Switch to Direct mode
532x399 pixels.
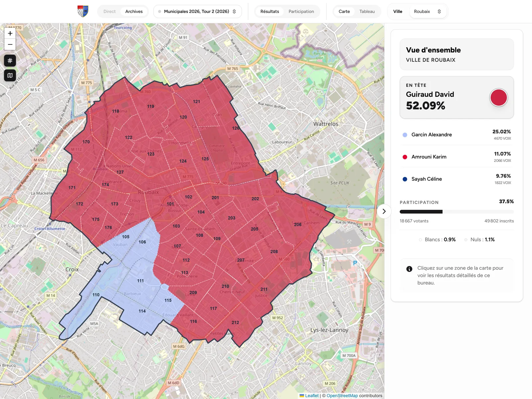click(x=109, y=11)
